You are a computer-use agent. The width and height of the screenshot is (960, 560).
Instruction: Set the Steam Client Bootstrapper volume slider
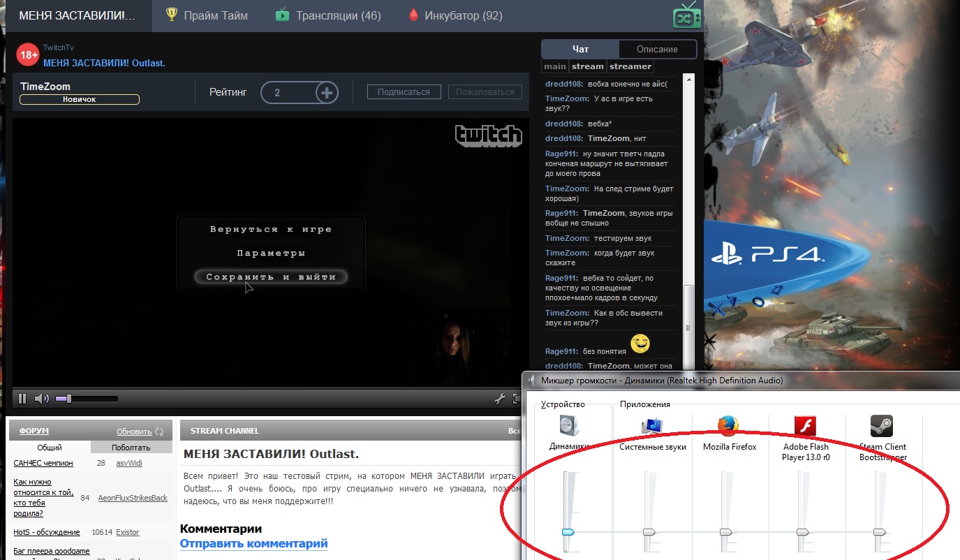[x=880, y=532]
